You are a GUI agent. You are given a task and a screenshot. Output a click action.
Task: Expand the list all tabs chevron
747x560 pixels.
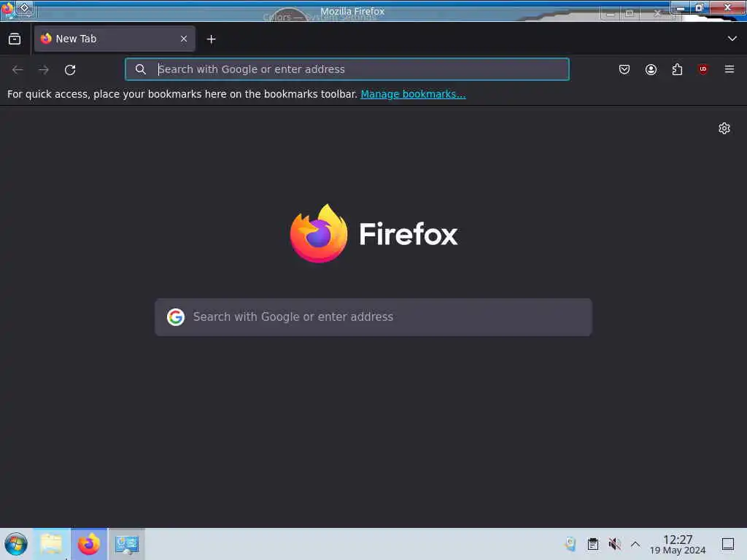[732, 39]
